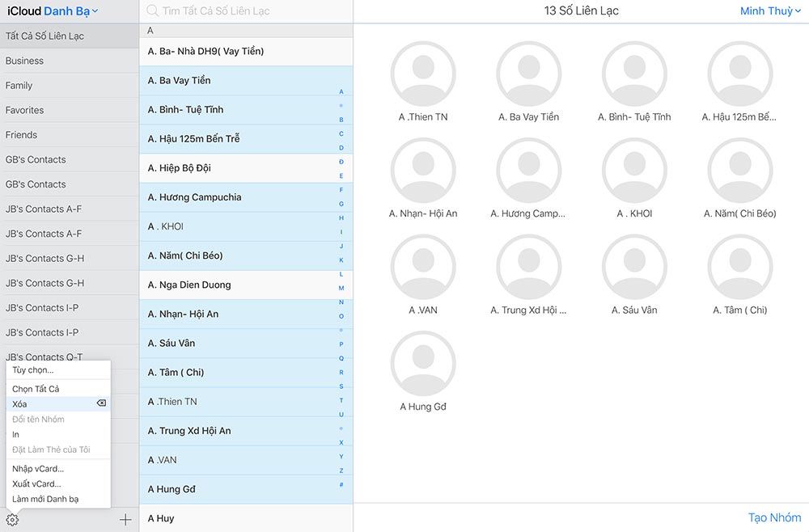Select the Favorites group
The width and height of the screenshot is (809, 532).
click(70, 110)
